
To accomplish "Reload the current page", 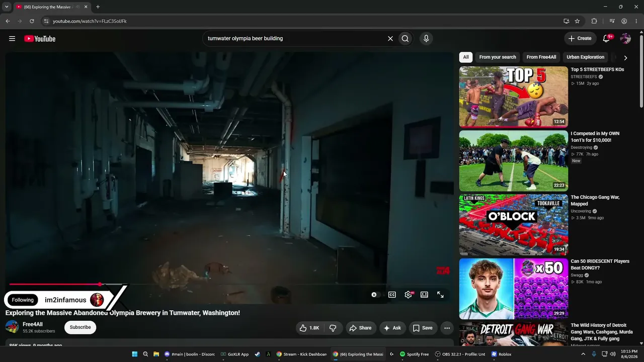I will coord(32,21).
